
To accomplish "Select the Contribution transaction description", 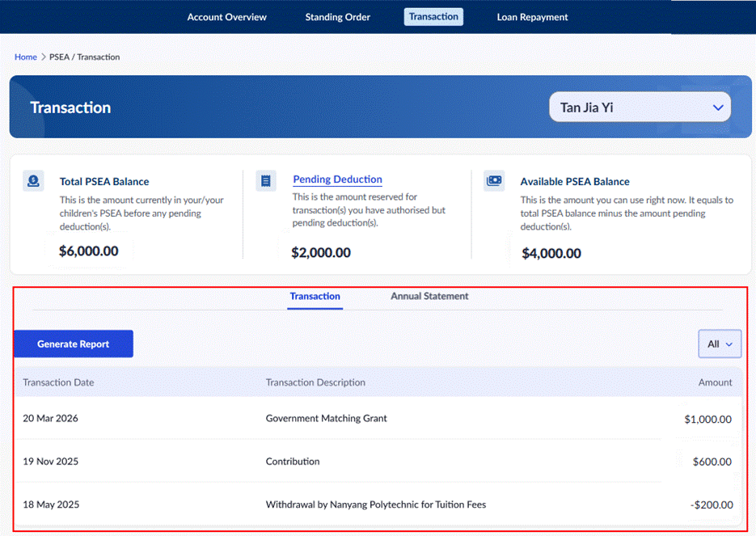I will [x=293, y=462].
